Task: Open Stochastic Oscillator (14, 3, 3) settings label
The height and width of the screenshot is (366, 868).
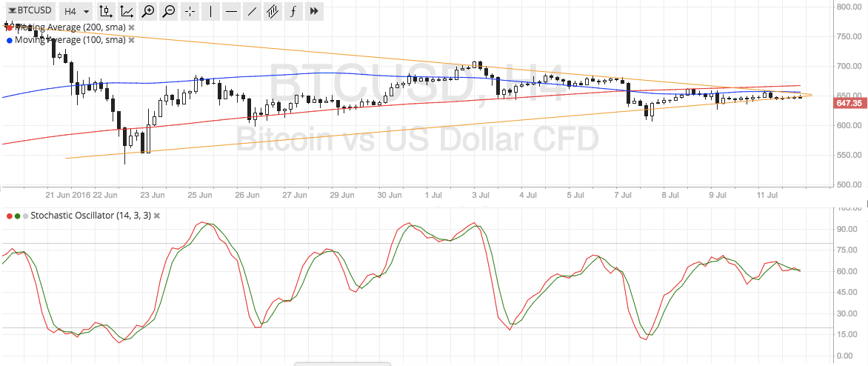Action: tap(91, 216)
